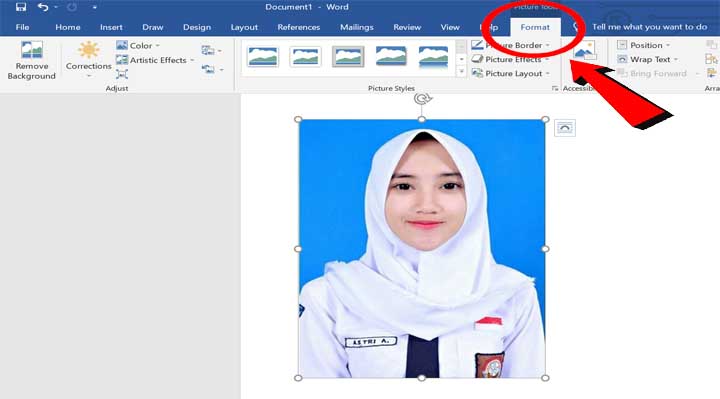Click the Reset Picture icon
This screenshot has height=399, width=720.
pos(208,69)
